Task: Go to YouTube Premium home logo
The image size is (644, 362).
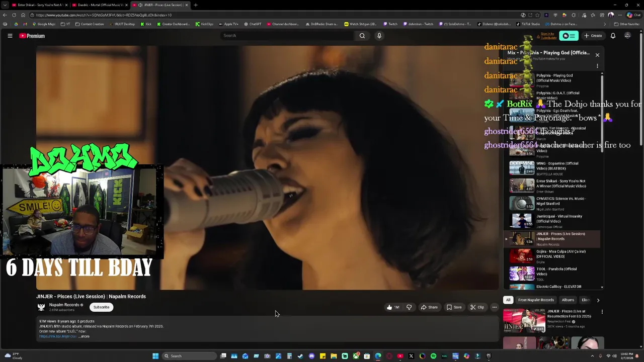Action: tap(32, 36)
